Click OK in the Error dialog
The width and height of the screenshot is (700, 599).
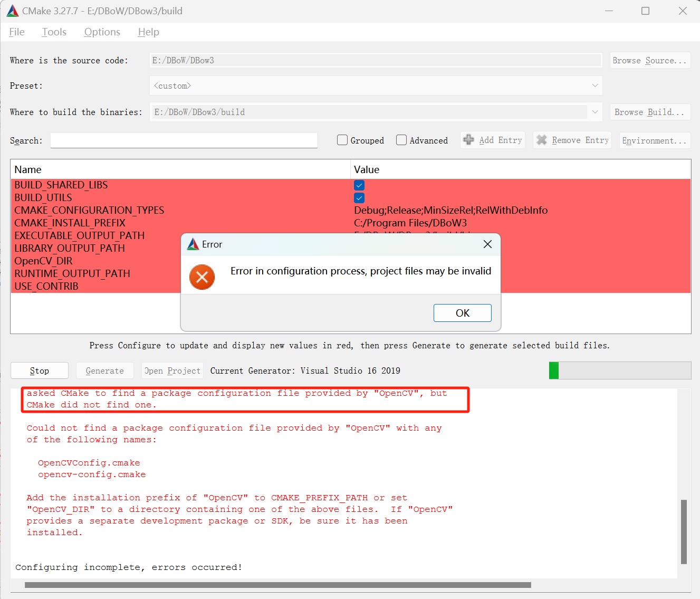[x=462, y=313]
